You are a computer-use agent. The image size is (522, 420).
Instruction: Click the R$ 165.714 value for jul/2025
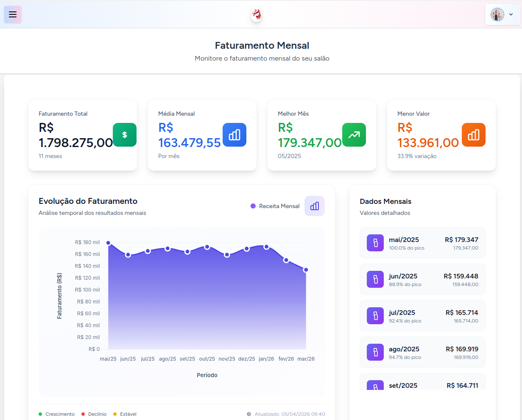pos(462,312)
